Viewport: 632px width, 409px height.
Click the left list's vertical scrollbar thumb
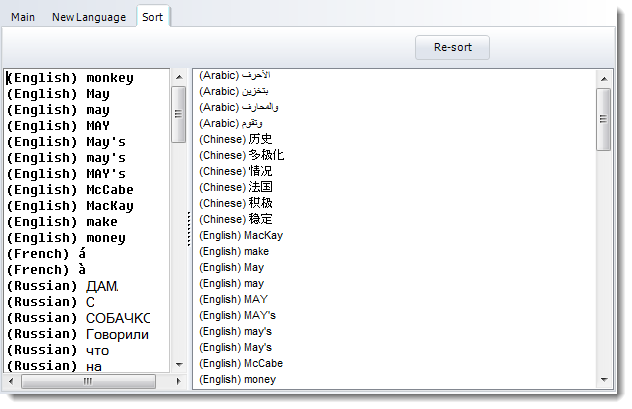click(178, 114)
